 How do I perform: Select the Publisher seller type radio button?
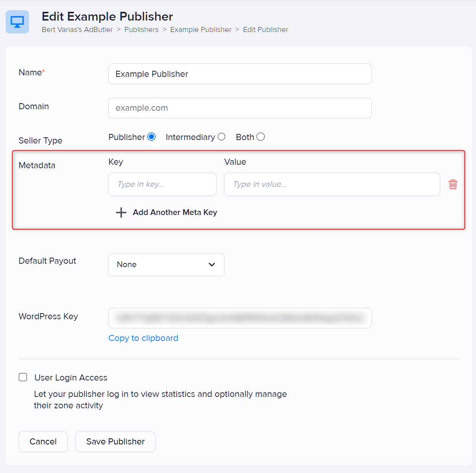[x=151, y=136]
